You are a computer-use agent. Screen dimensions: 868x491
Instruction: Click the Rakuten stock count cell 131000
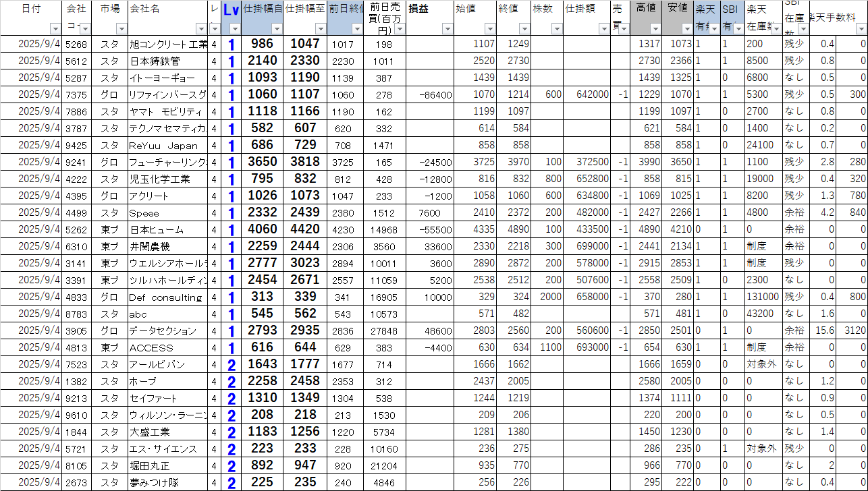click(763, 297)
